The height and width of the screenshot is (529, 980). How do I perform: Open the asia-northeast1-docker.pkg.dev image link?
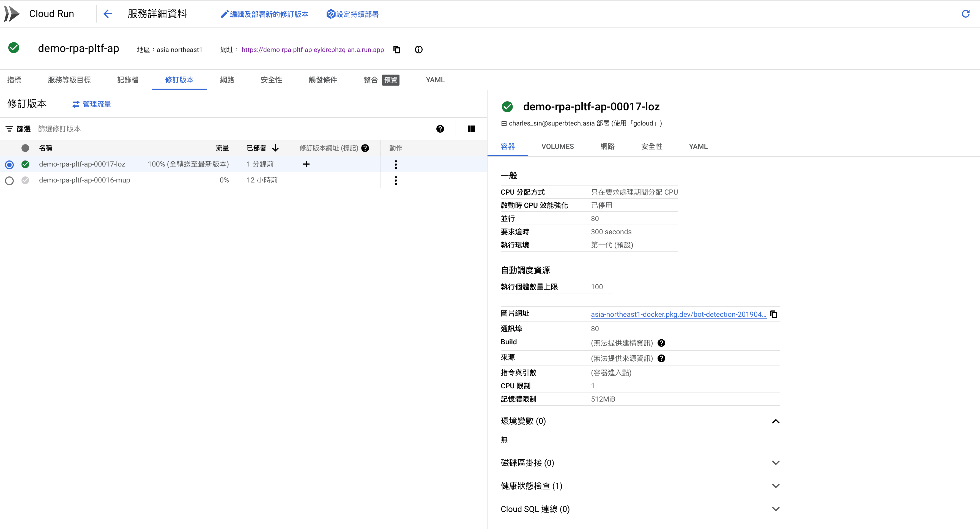pos(678,314)
